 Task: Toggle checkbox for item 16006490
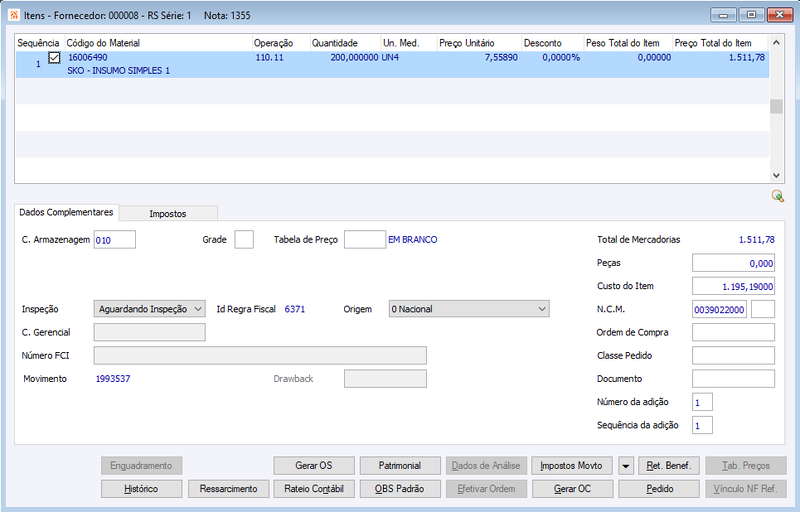tap(54, 58)
